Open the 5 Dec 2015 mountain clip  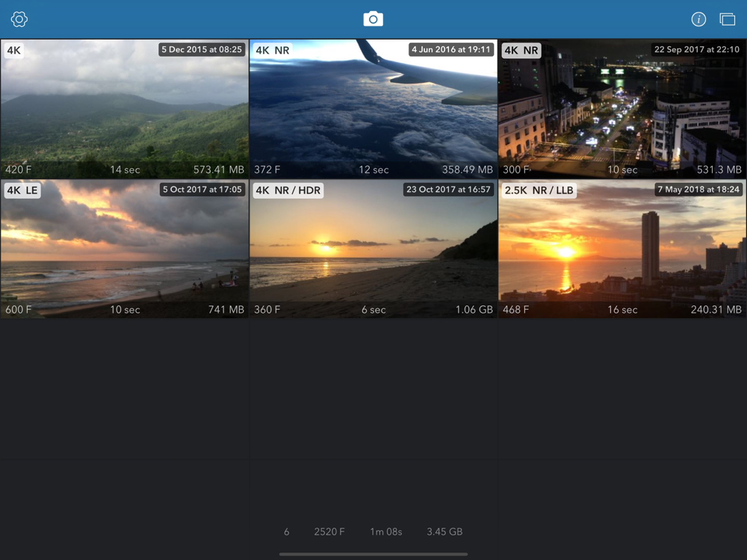click(x=124, y=109)
